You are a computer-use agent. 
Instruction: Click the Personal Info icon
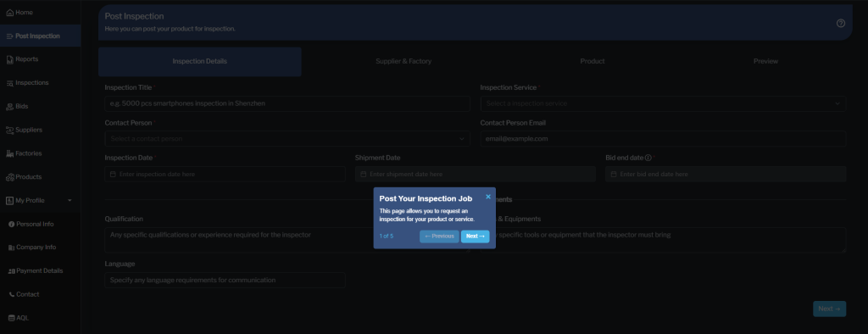(12, 225)
